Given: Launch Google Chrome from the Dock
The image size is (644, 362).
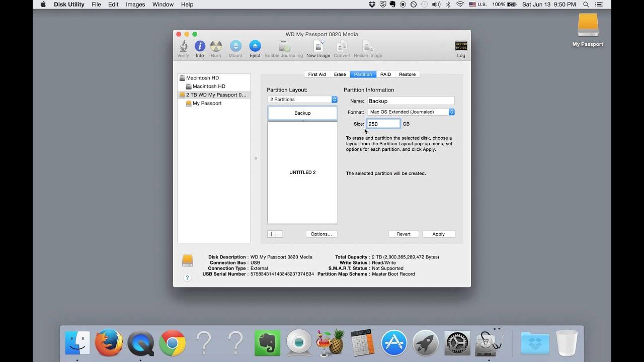Looking at the screenshot, I should tap(172, 343).
